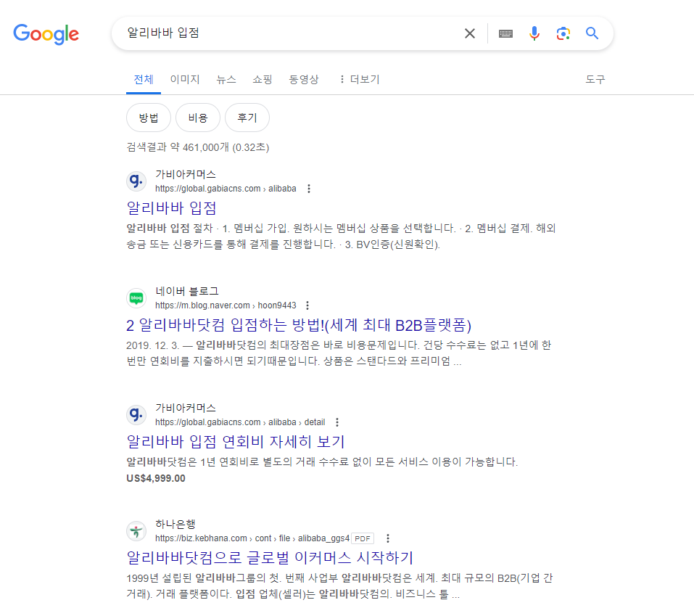Start voice search with the microphone icon

pos(534,33)
